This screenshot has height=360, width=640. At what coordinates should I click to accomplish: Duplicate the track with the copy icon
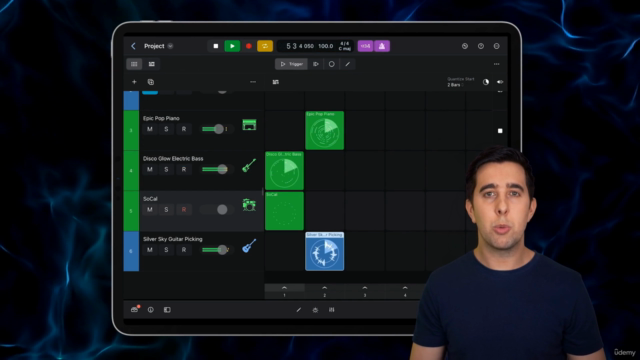click(151, 82)
